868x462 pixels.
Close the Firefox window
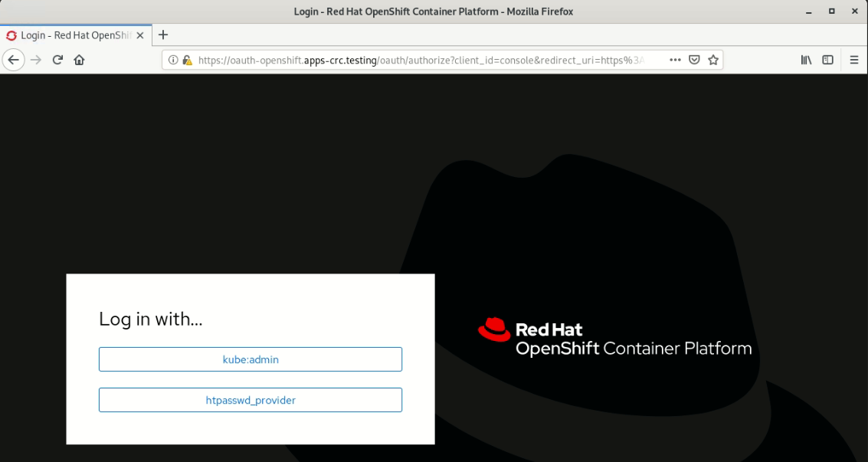[854, 11]
